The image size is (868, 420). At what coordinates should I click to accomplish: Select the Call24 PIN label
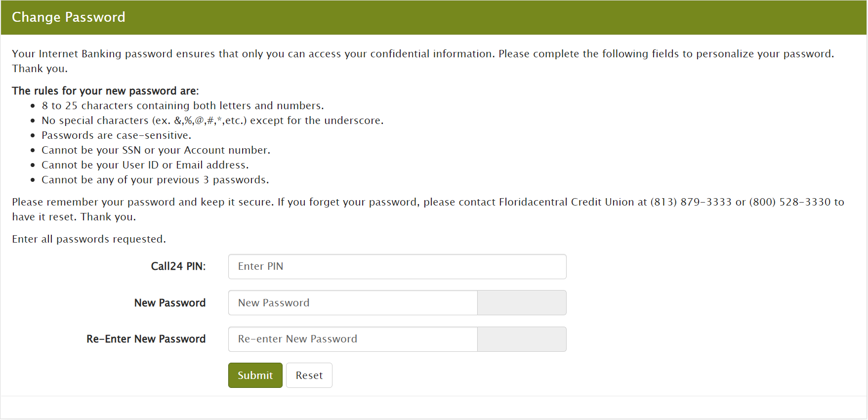coord(178,266)
